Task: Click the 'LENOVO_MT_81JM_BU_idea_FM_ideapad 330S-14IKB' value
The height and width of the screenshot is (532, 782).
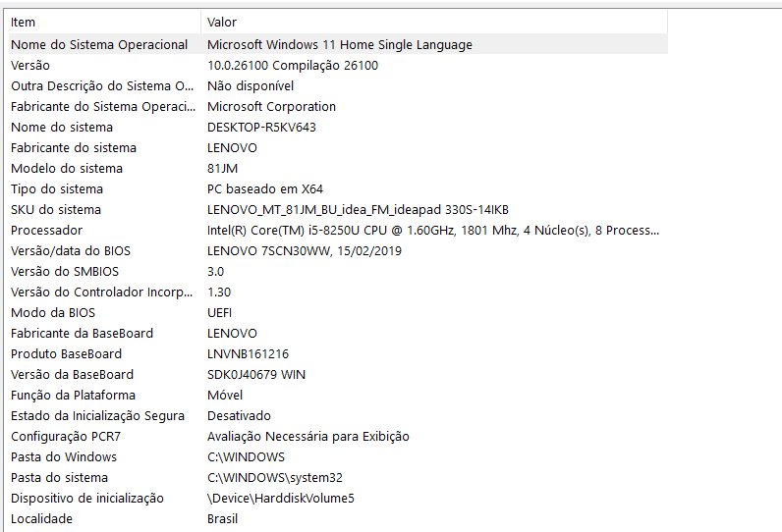Action: [358, 210]
